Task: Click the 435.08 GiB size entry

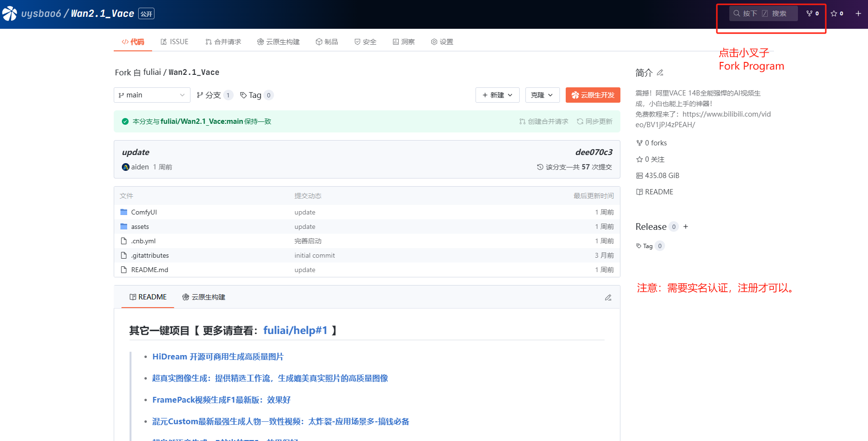Action: tap(658, 176)
